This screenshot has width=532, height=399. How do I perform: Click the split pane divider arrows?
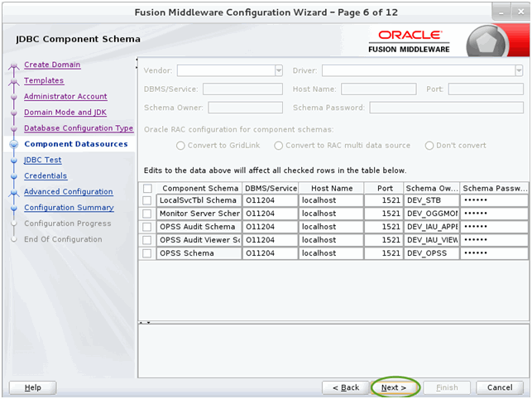point(145,323)
